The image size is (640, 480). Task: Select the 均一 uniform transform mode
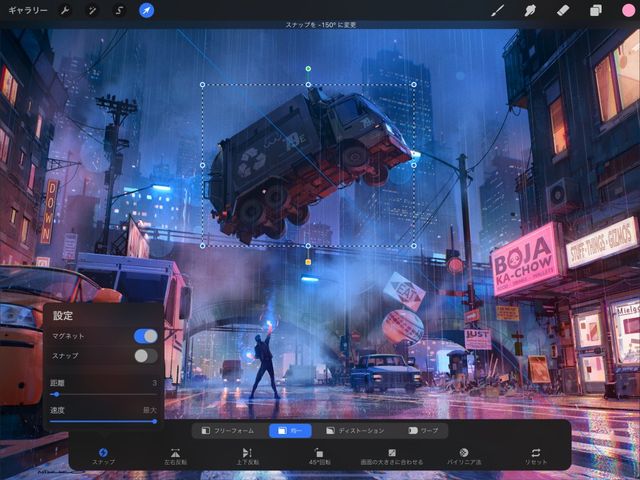pyautogui.click(x=290, y=431)
